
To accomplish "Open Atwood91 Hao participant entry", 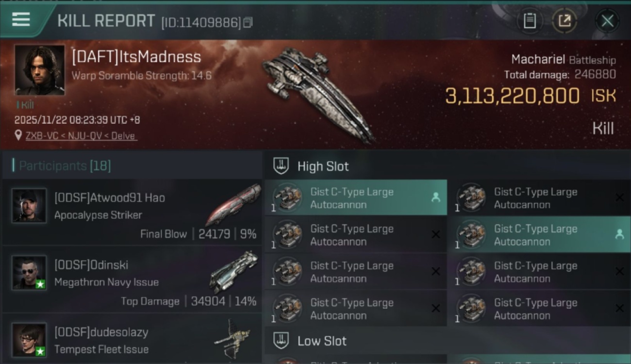I will coord(132,212).
